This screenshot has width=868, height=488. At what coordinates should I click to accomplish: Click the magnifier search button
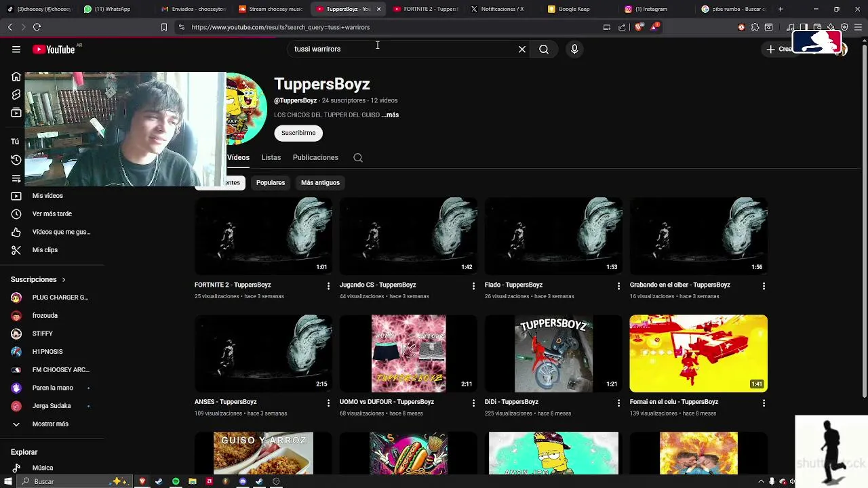click(544, 49)
